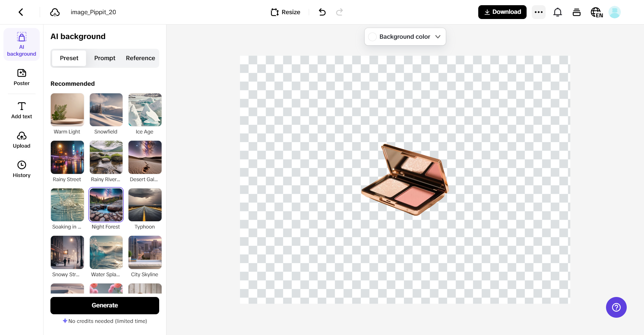Click the No credits needed notice
Screen dimensions: 644x335
105,321
